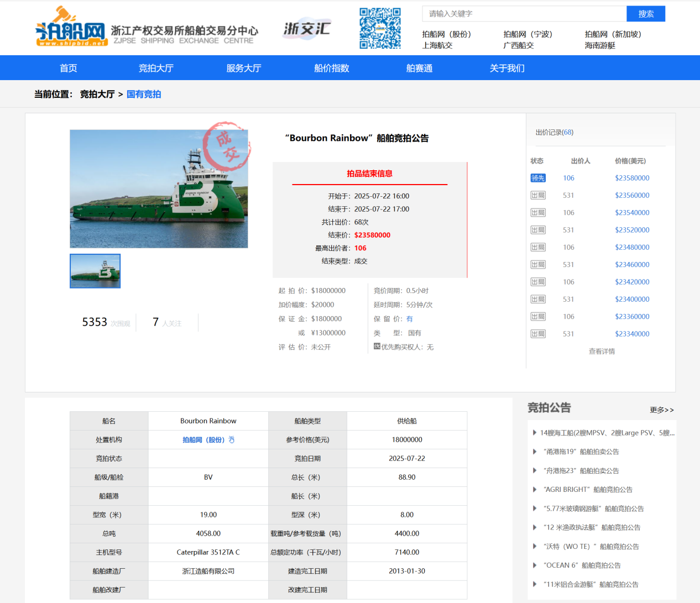The image size is (700, 603).
Task: Click 出局 badge beside $23340000
Action: click(538, 334)
